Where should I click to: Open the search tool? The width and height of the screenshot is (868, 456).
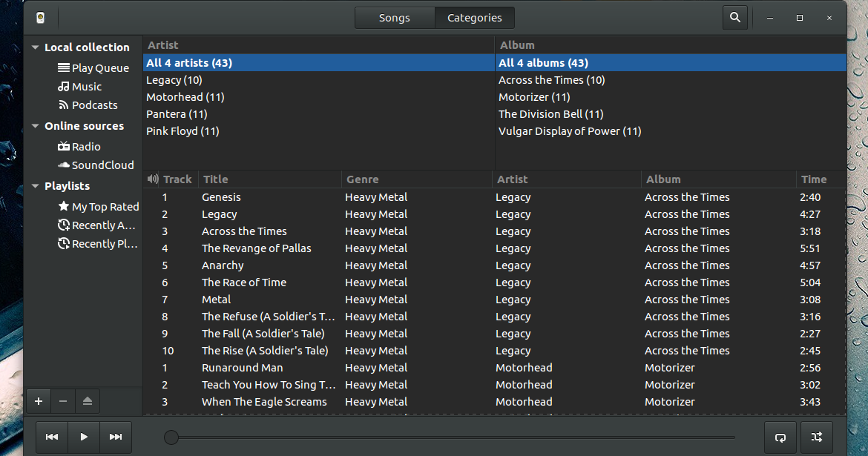734,16
